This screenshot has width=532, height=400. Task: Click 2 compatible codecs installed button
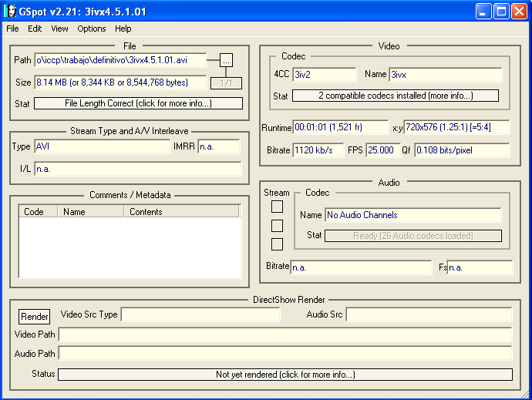click(396, 96)
